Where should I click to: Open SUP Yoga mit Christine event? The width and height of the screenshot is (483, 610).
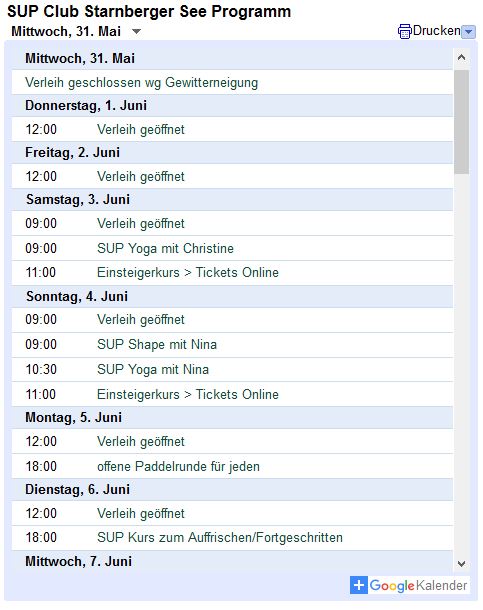[165, 248]
